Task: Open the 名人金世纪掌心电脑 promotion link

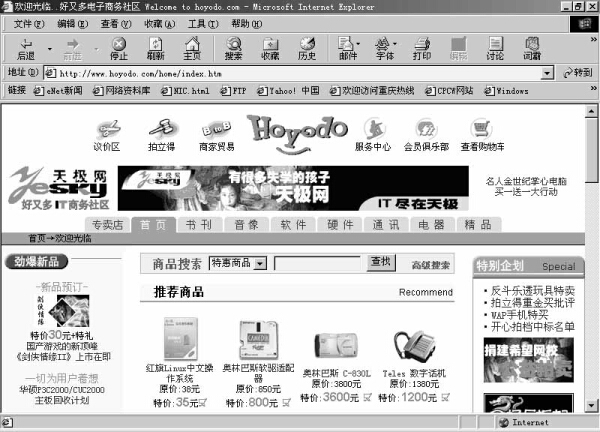Action: tap(526, 186)
